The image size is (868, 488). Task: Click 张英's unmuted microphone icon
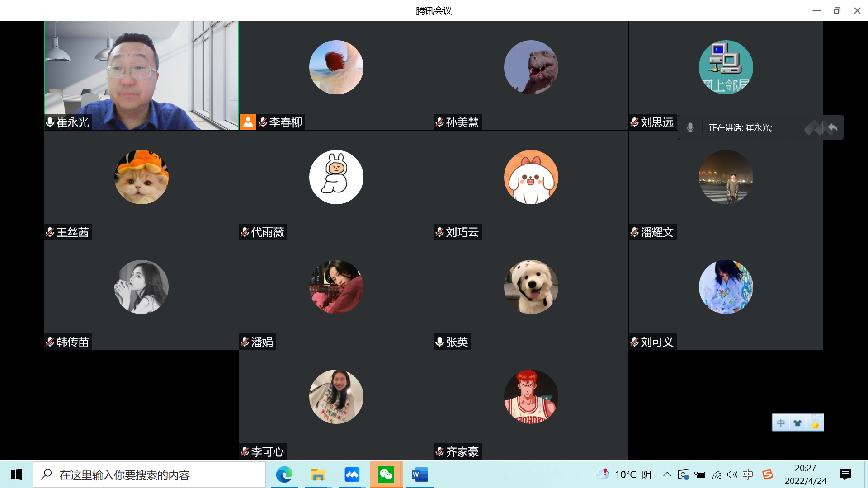point(439,342)
